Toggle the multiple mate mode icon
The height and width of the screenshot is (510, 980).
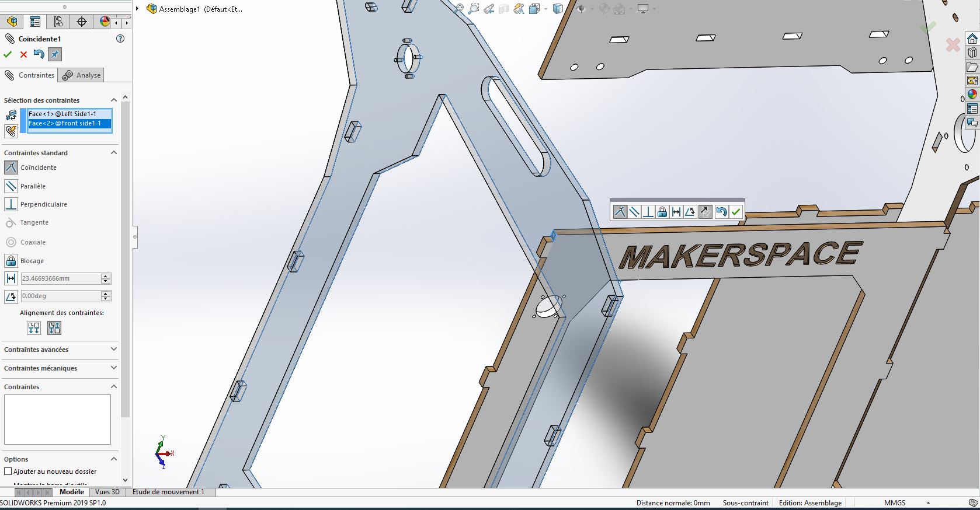tap(11, 131)
